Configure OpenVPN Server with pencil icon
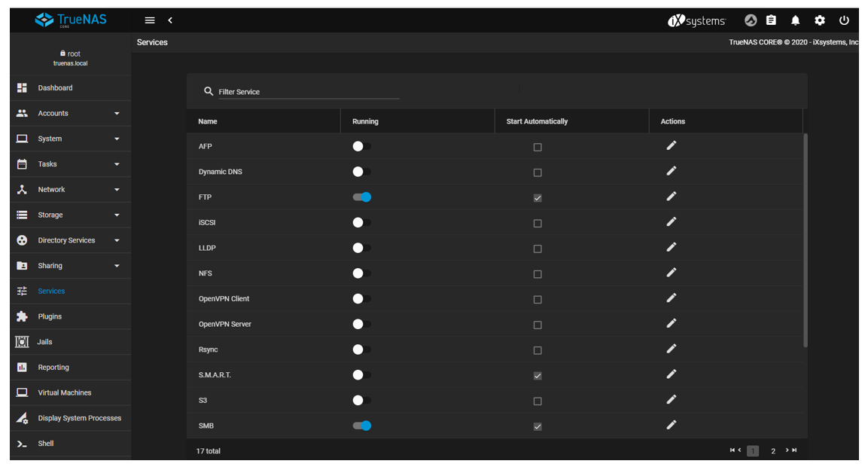 [x=671, y=323]
